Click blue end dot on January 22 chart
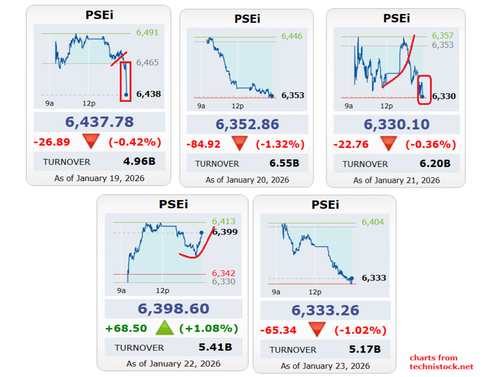 202,232
